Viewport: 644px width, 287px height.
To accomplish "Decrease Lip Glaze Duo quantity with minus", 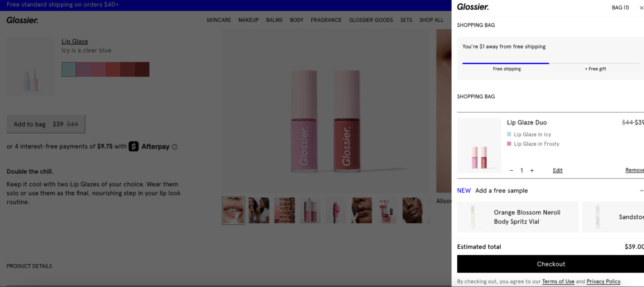I will pyautogui.click(x=511, y=170).
